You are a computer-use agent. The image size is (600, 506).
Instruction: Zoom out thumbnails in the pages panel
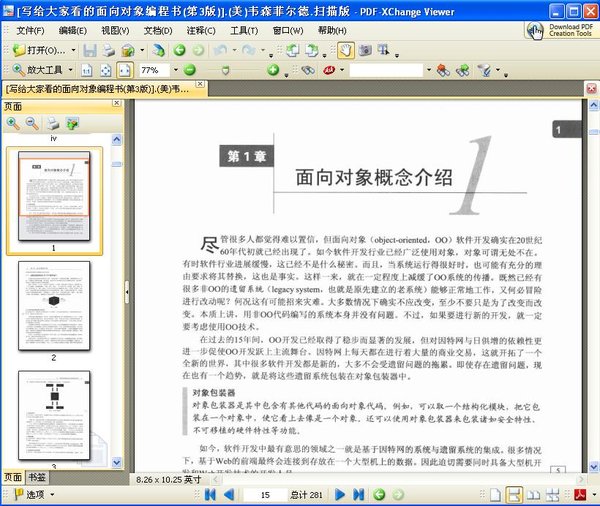(x=32, y=124)
